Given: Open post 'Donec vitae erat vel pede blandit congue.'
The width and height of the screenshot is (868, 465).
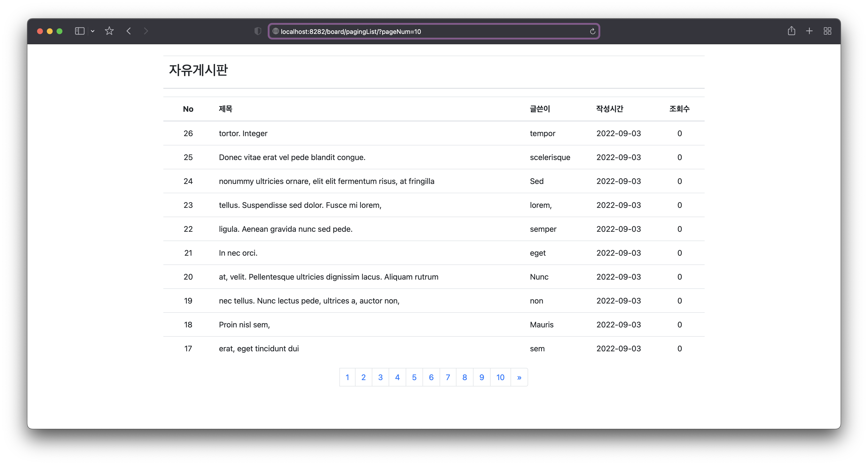Looking at the screenshot, I should 292,157.
